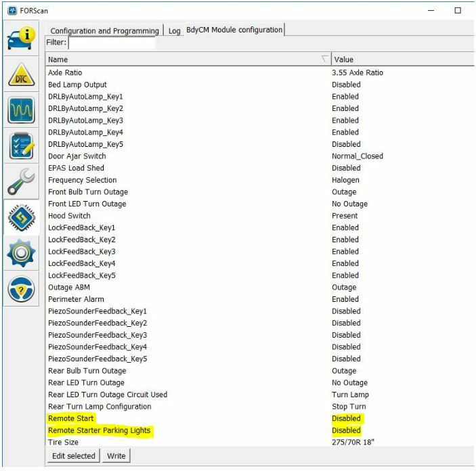Select the EPAS Load Shed row
Screen dimensions: 476x471
(260, 168)
